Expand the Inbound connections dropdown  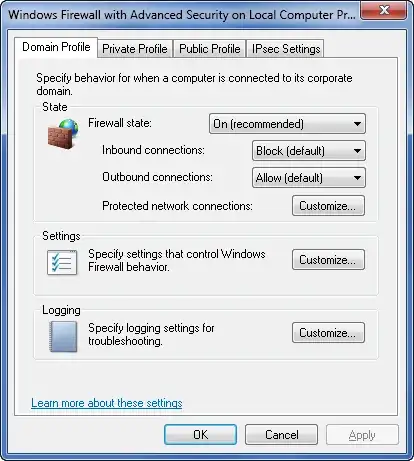coord(309,151)
